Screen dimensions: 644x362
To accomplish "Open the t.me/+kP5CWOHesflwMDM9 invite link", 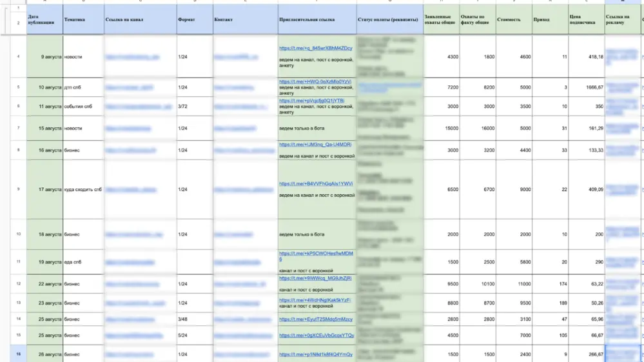I will pyautogui.click(x=316, y=256).
